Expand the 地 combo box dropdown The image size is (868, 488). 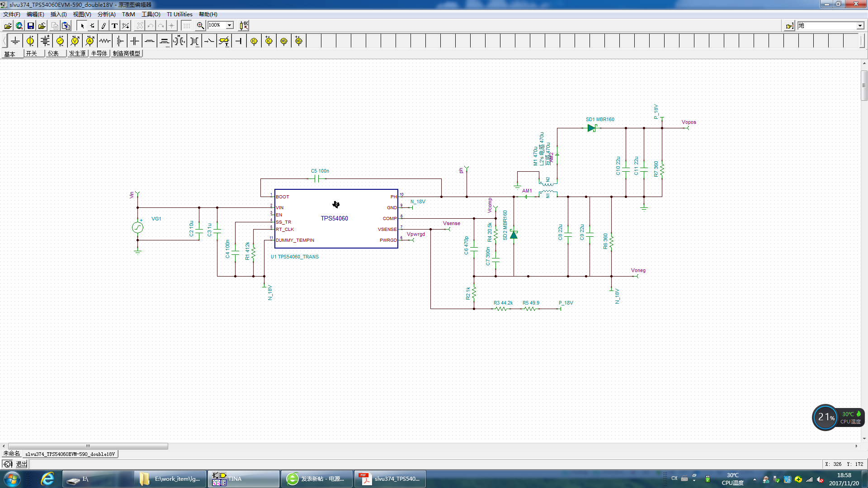coord(860,26)
